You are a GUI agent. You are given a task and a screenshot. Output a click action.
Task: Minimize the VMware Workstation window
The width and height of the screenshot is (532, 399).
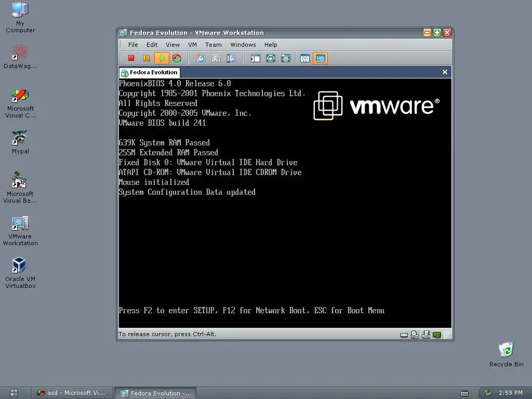(427, 33)
